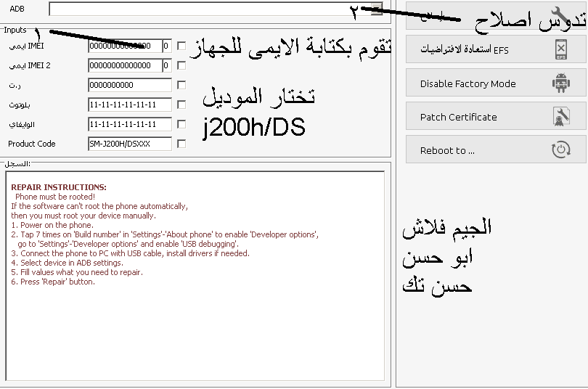The height and width of the screenshot is (389, 588).
Task: Click the IMEI 2 check digit field
Action: point(167,65)
